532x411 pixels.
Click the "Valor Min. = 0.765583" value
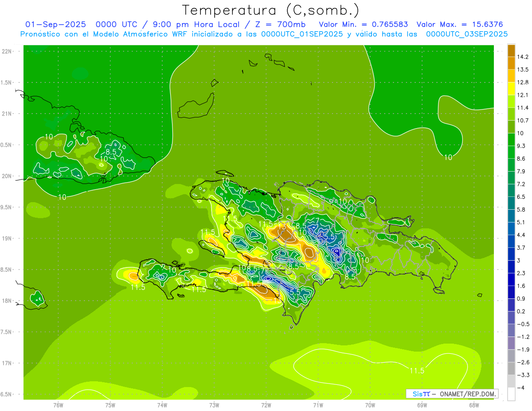tap(364, 24)
